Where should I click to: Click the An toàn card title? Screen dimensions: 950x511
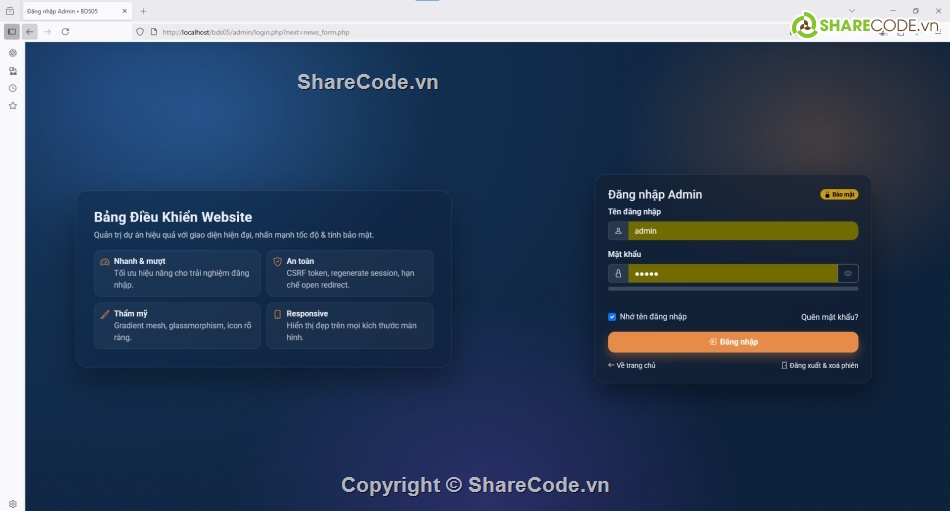[300, 261]
